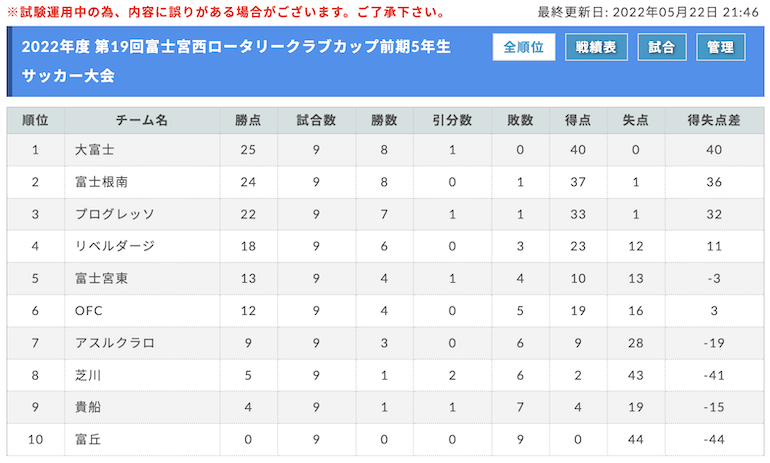Open the 全順位 tab
The height and width of the screenshot is (463, 770).
[x=523, y=47]
